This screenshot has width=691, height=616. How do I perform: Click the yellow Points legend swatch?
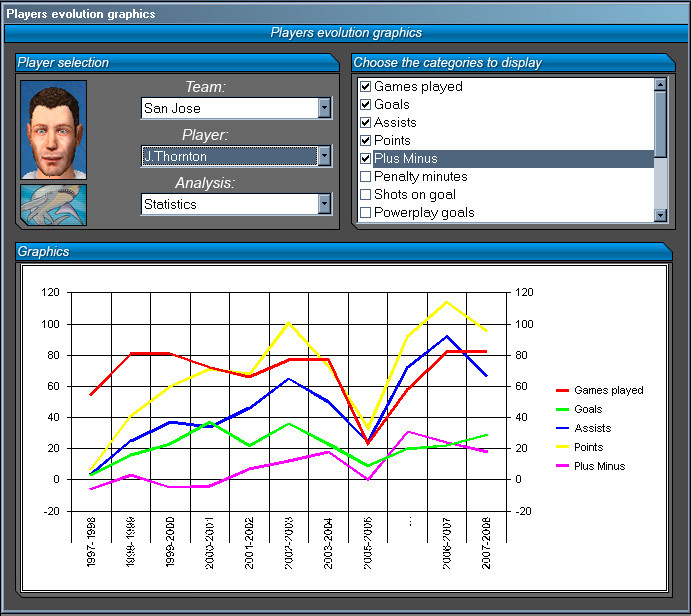coord(562,447)
